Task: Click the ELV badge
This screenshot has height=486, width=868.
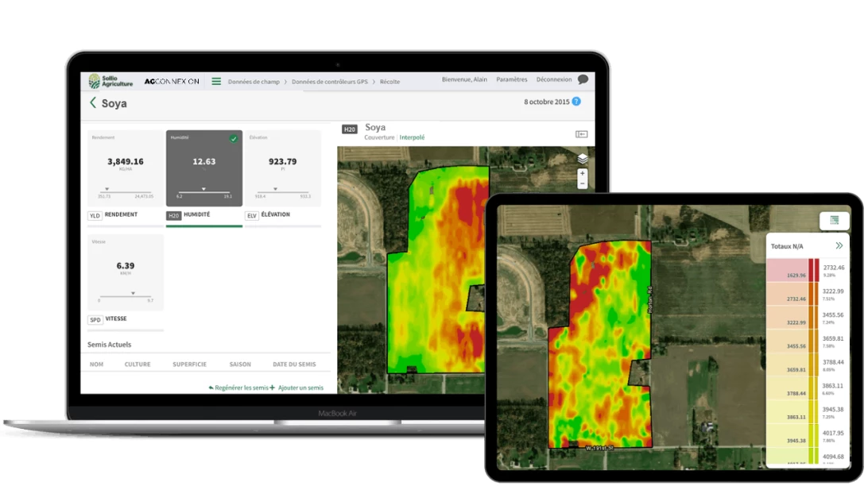Action: [x=252, y=216]
